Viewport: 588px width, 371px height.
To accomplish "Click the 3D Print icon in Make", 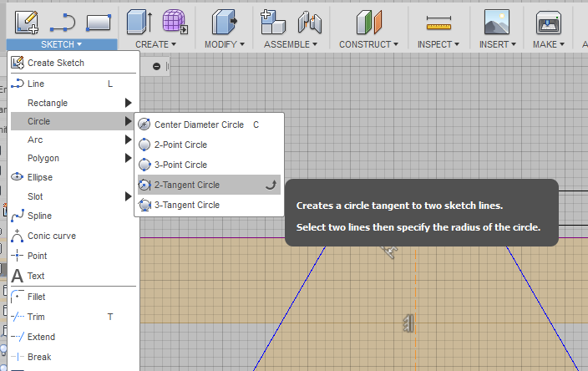I will [x=548, y=21].
